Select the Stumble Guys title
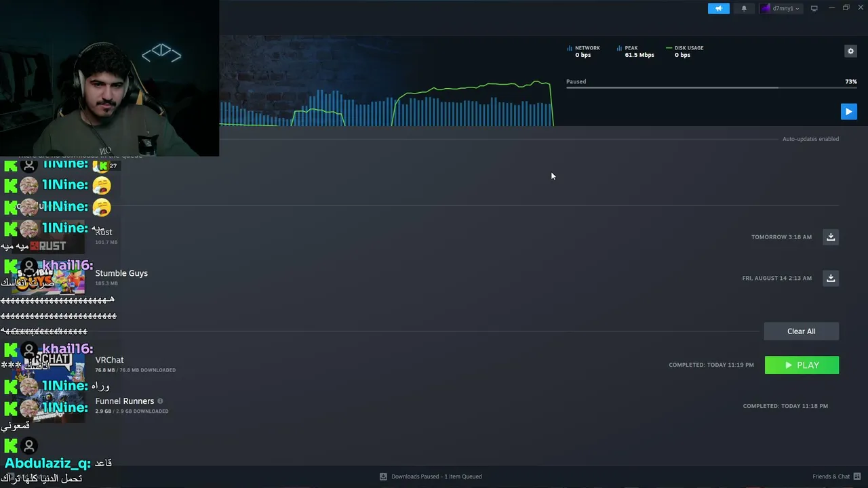This screenshot has width=868, height=488. coord(121,273)
